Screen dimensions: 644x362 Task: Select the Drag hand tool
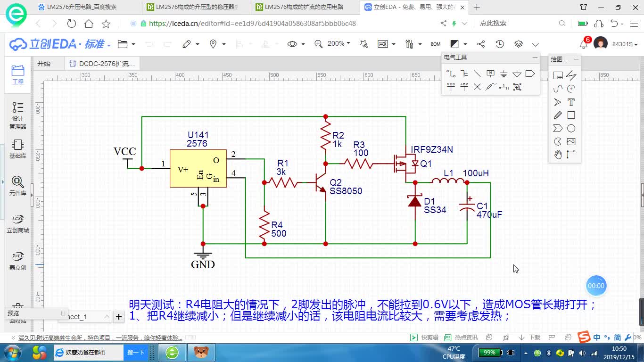pos(558,155)
